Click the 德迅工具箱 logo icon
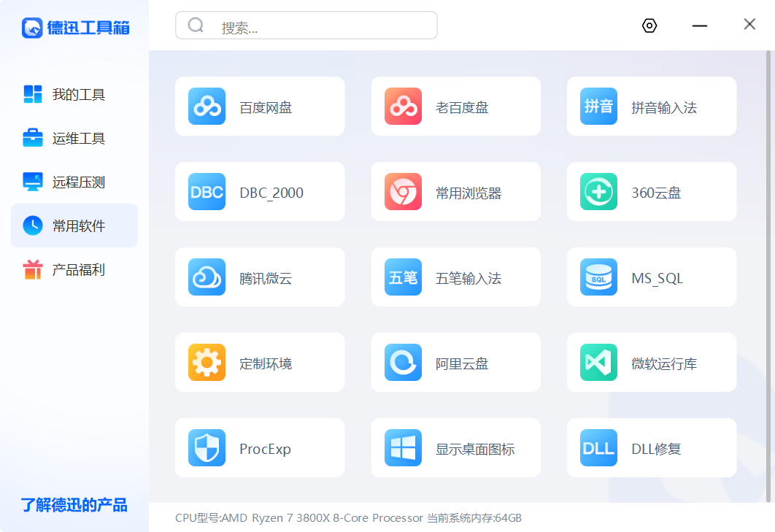Screen dimensions: 775x532 point(32,28)
